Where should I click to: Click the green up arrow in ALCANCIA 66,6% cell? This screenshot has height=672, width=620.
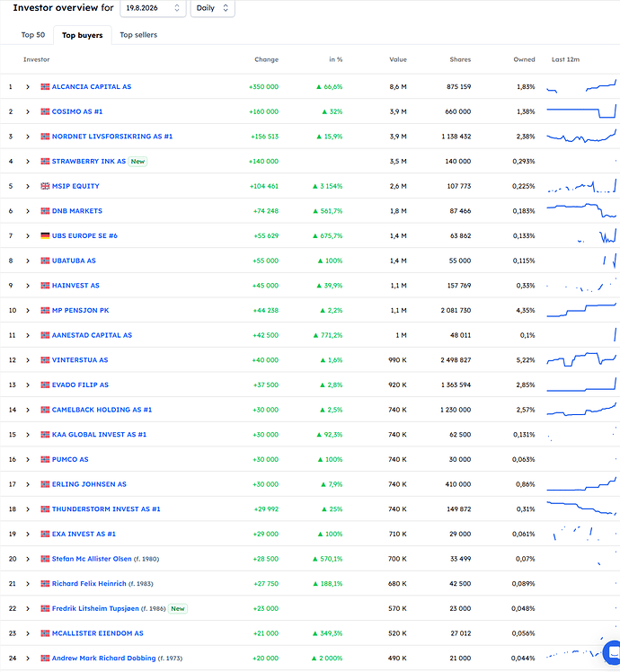tap(319, 86)
